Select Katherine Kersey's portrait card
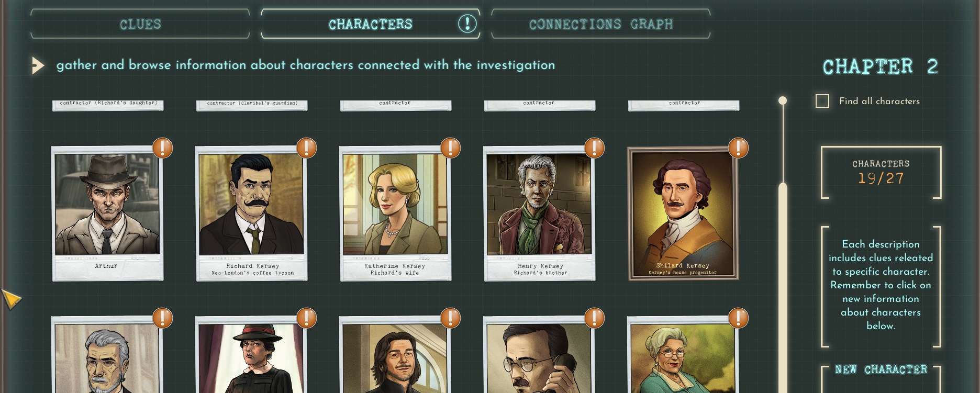 click(x=396, y=214)
